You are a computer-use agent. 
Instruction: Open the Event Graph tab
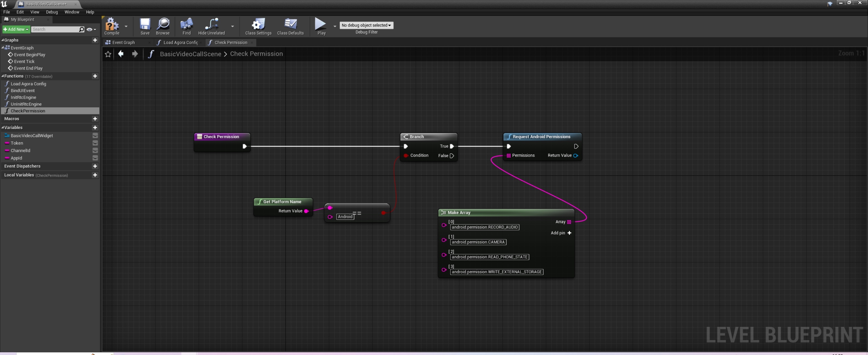click(122, 42)
